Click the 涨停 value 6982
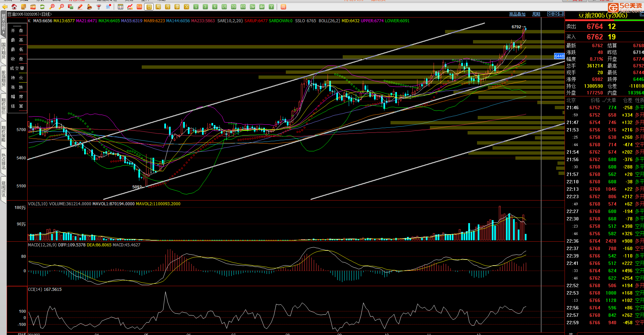Viewport: 644px width, 335px height. [597, 79]
